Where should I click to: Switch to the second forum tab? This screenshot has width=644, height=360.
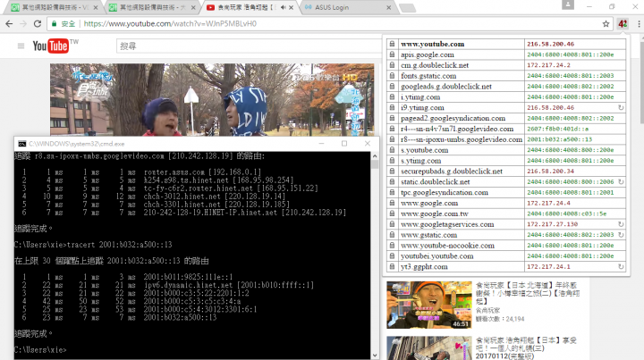pos(153,7)
